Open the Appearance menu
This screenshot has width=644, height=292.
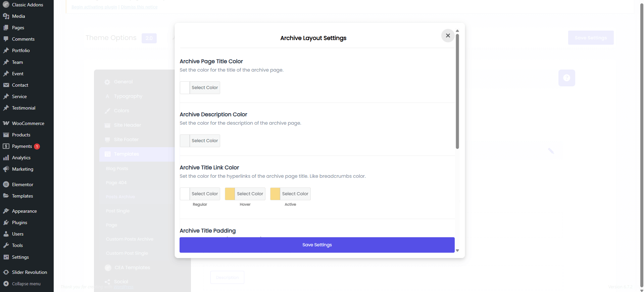pos(24,211)
